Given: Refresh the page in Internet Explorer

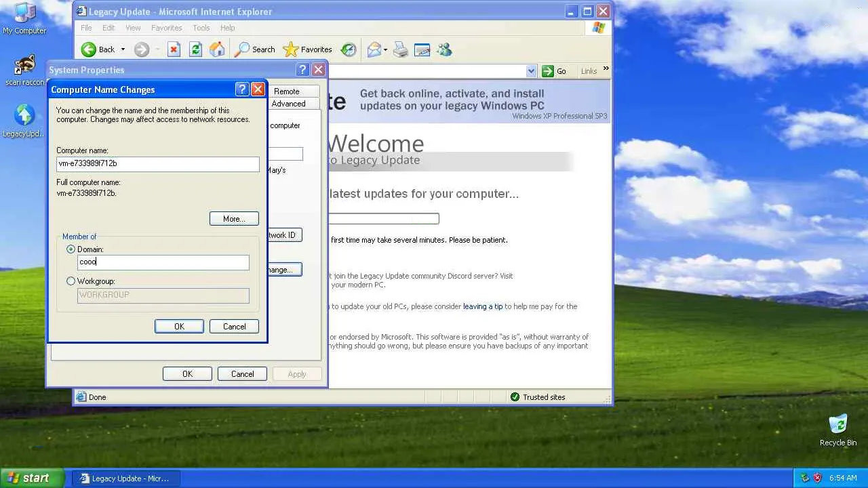Looking at the screenshot, I should [195, 49].
